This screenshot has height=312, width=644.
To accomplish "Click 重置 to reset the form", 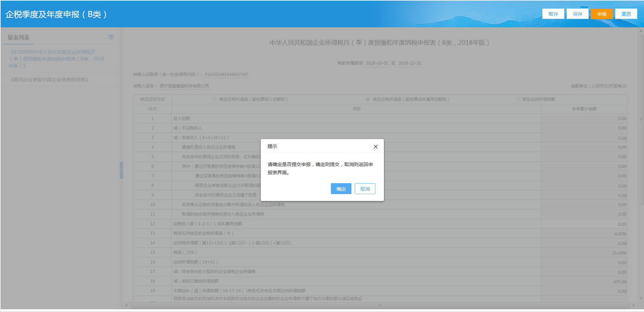I will [626, 14].
